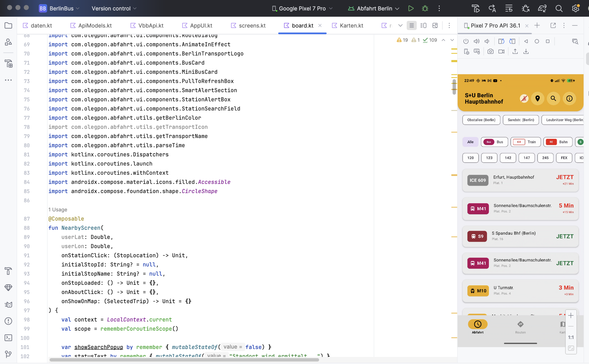This screenshot has height=364, width=589.
Task: Expand the Version control menu
Action: tap(114, 9)
